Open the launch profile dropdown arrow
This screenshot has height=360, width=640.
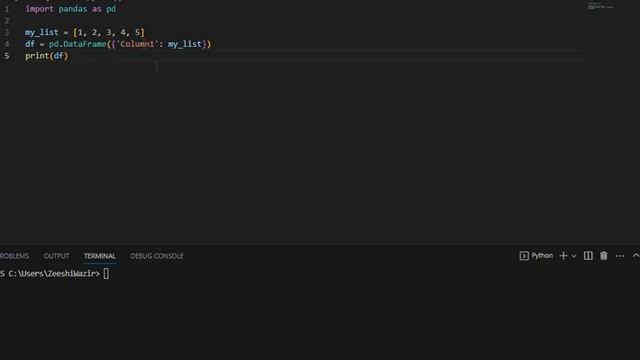pos(573,256)
